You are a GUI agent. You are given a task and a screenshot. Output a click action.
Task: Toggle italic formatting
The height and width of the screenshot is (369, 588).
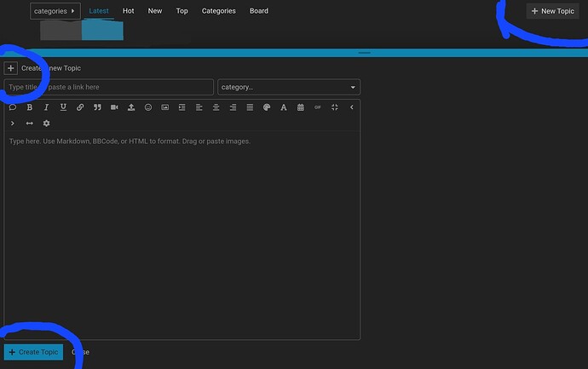click(x=47, y=107)
